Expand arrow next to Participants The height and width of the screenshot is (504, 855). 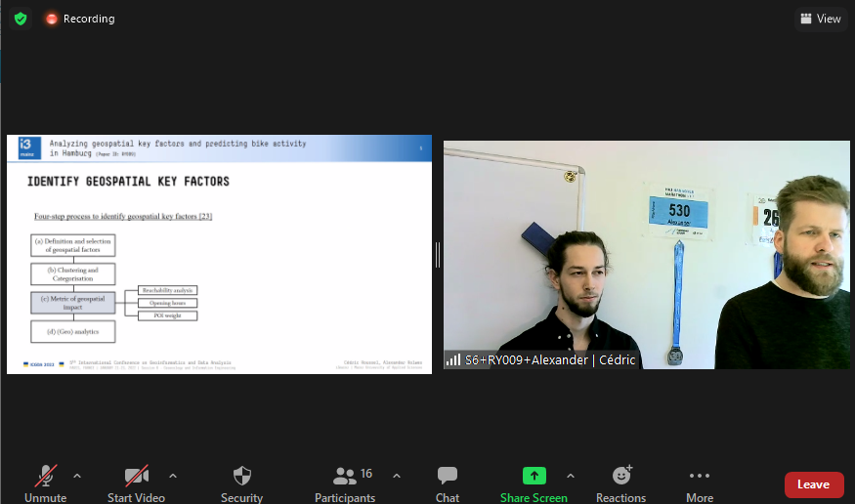pos(397,476)
